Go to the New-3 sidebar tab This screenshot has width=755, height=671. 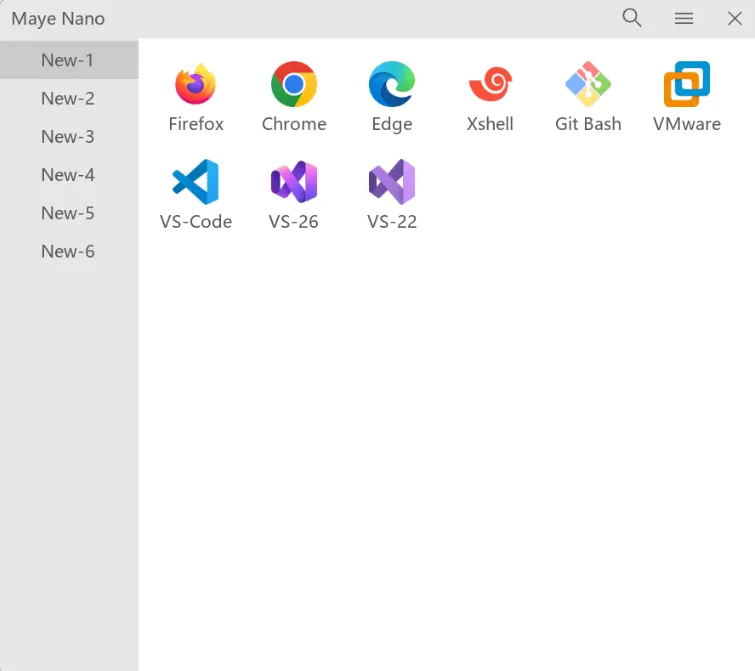coord(68,136)
